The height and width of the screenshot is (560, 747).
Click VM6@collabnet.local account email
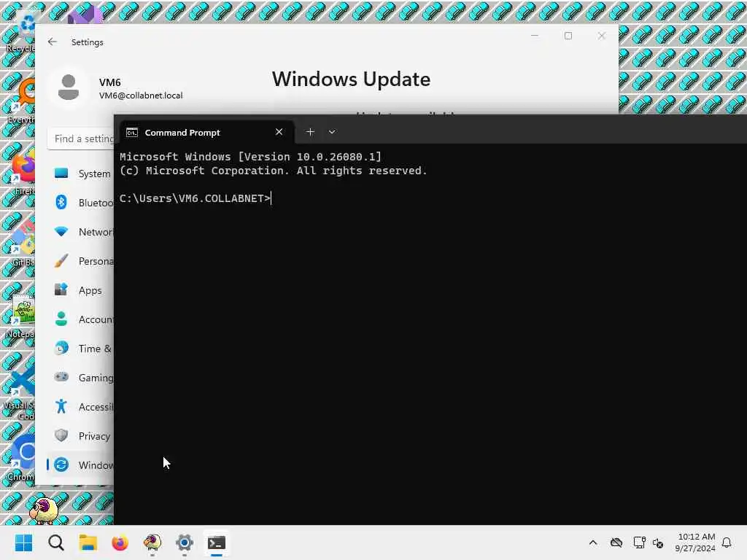[141, 96]
